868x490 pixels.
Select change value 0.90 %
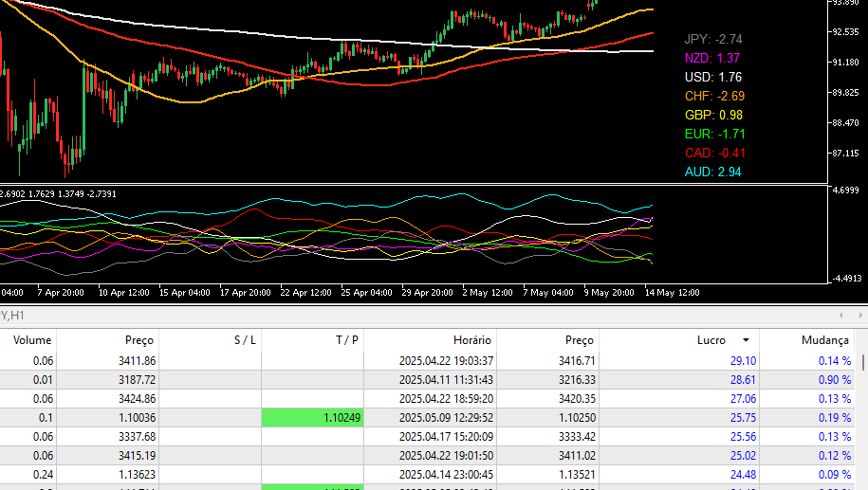coord(835,380)
